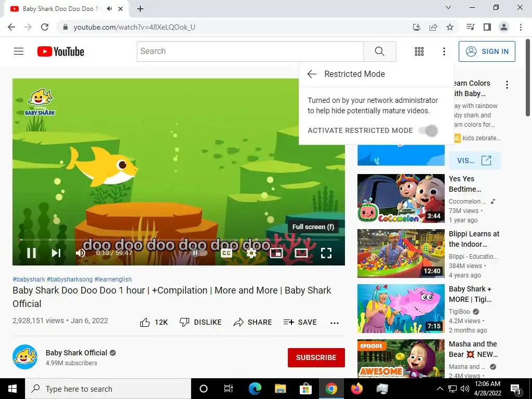Open Baby Shark Official channel name
532x399 pixels.
pos(76,353)
